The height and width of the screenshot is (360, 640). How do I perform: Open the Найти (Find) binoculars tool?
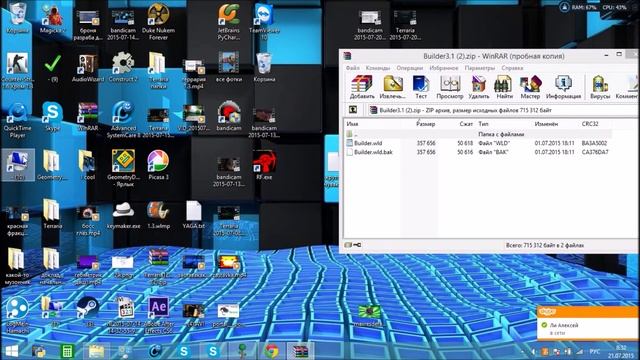504,87
